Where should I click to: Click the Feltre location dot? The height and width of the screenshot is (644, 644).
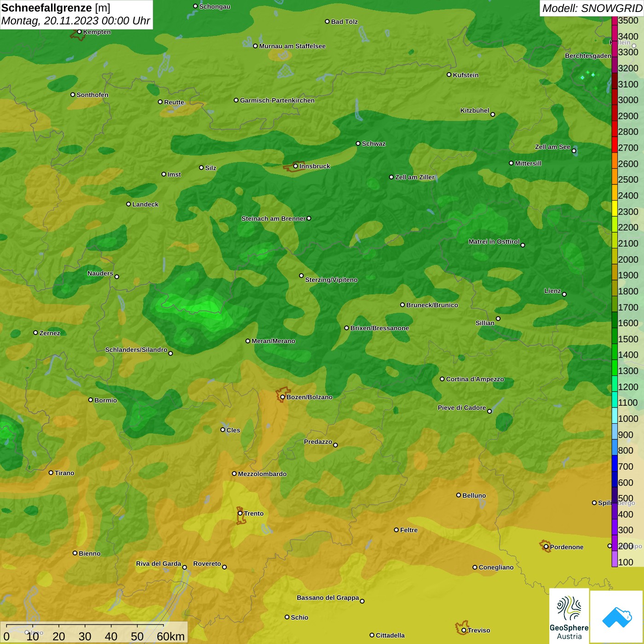click(396, 530)
